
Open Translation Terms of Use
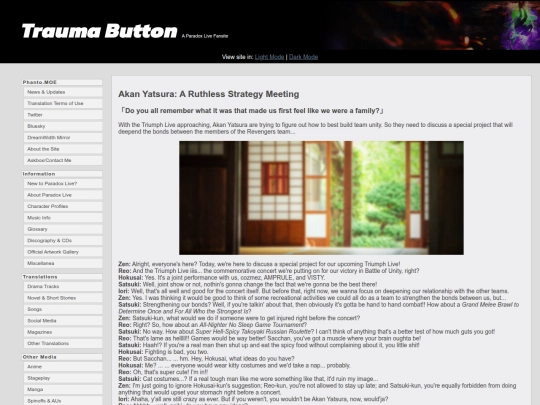(x=63, y=103)
